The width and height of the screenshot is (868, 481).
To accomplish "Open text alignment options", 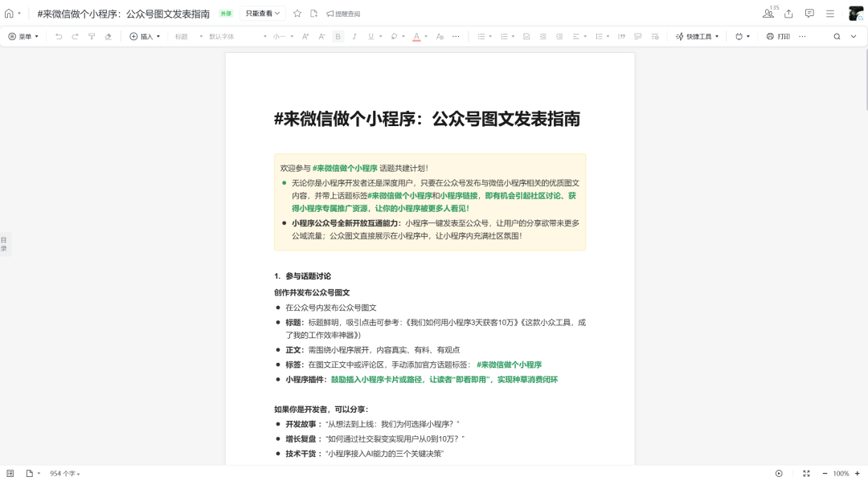I will [579, 36].
